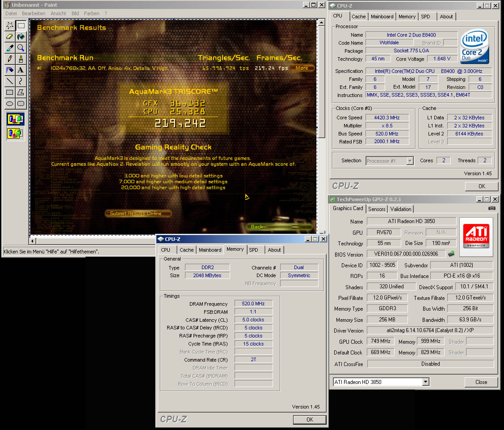Open the Sensors tab in GPU-Z
Viewport: 504px width, 430px height.
coord(376,209)
